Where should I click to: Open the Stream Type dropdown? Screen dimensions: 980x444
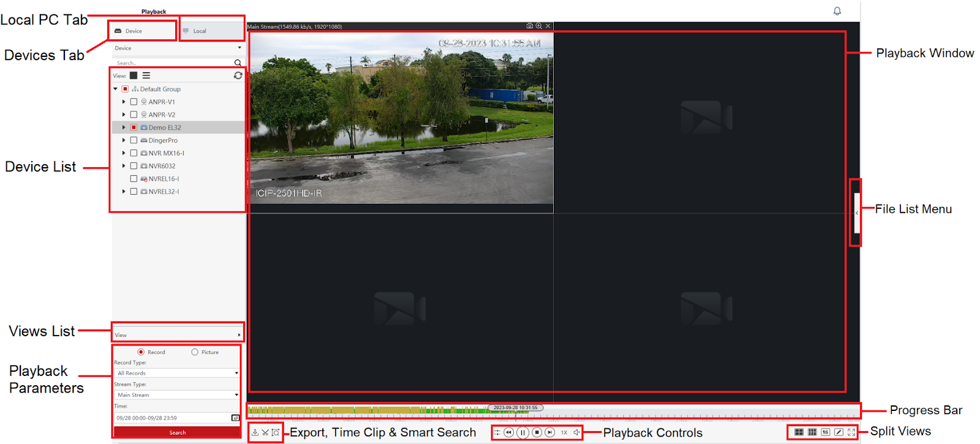(176, 395)
